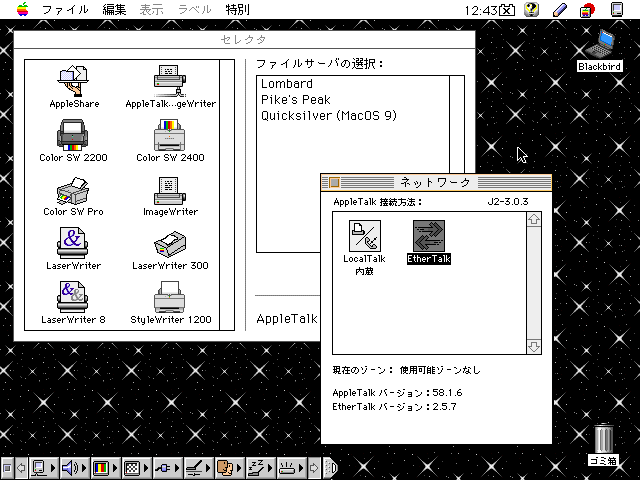
Task: Click the Control Strip end tab handle
Action: coord(331,468)
